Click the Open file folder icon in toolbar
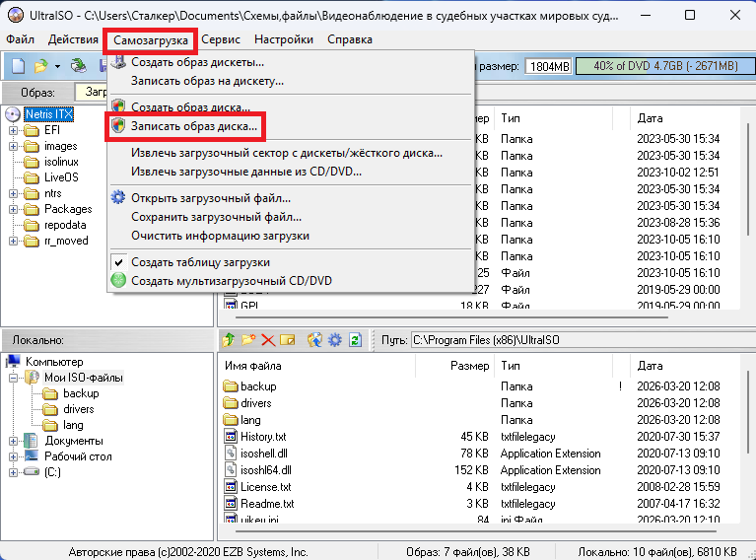This screenshot has width=756, height=560. pos(41,66)
